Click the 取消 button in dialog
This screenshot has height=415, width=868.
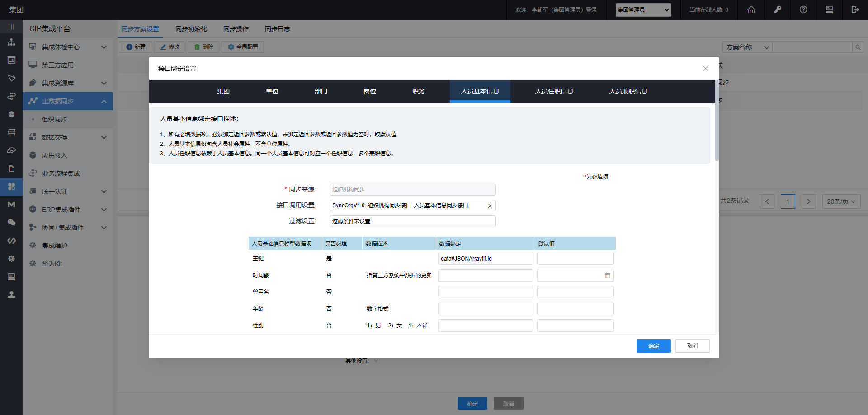692,346
